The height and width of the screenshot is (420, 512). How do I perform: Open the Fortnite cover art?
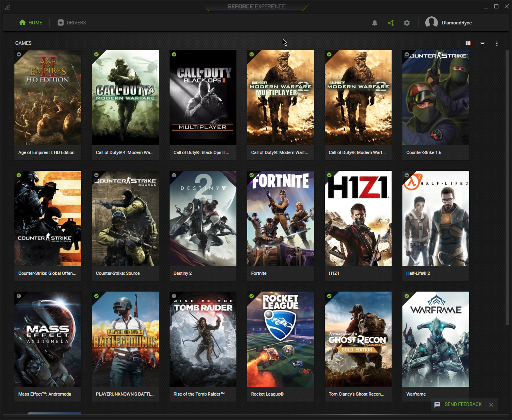point(281,218)
